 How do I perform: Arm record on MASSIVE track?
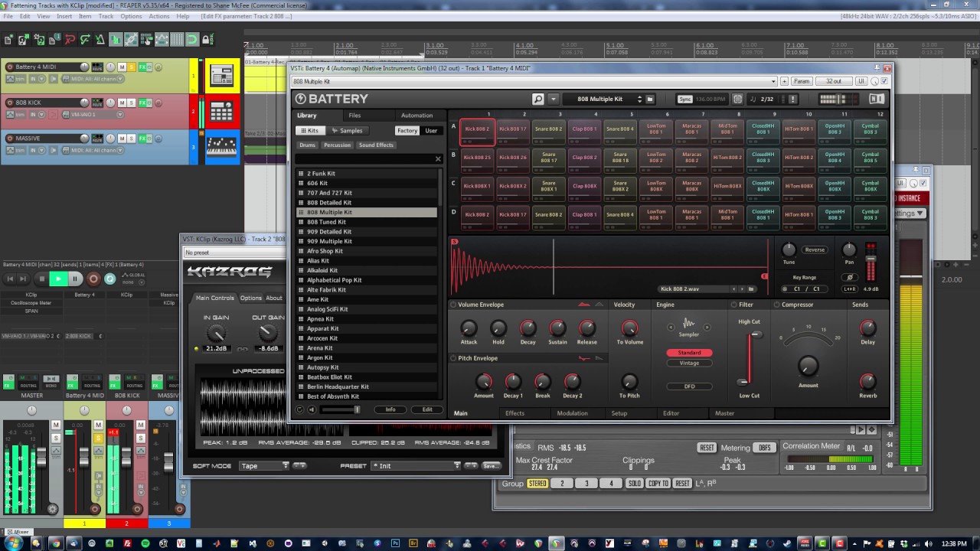coord(9,139)
